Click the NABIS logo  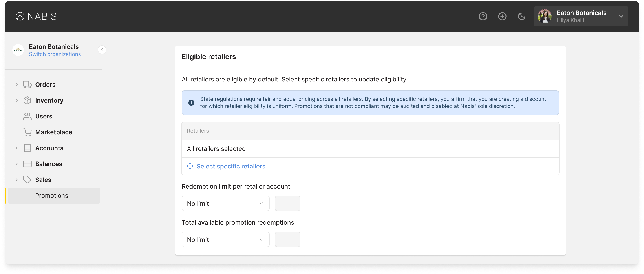pyautogui.click(x=36, y=16)
